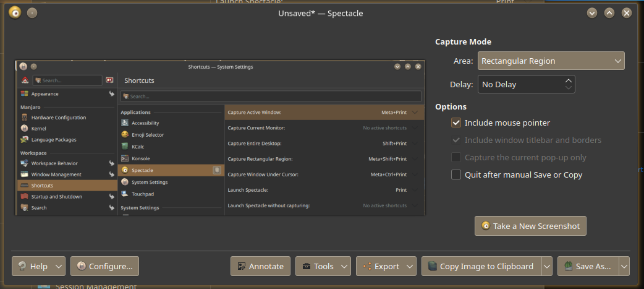Click the captured screenshot preview image
The width and height of the screenshot is (644, 289).
(220, 138)
